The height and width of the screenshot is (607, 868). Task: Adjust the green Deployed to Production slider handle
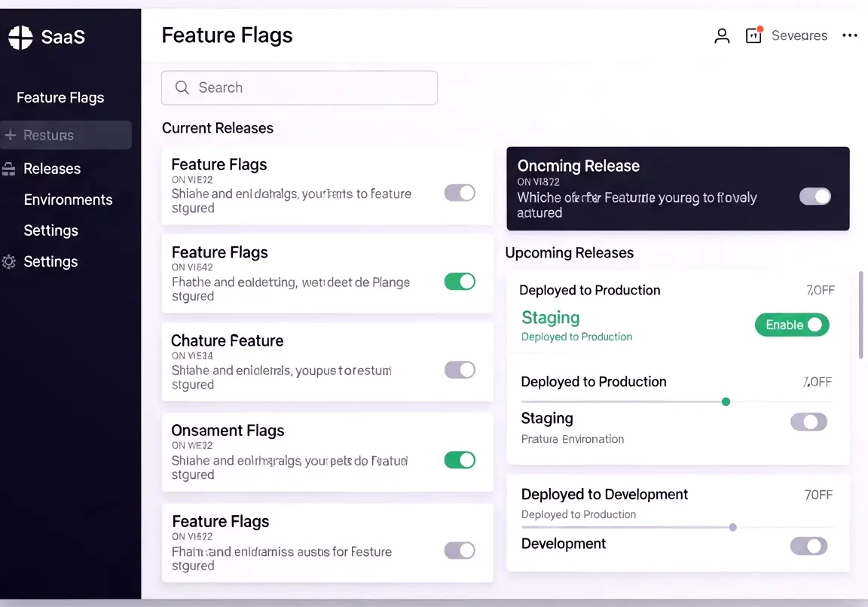click(726, 401)
